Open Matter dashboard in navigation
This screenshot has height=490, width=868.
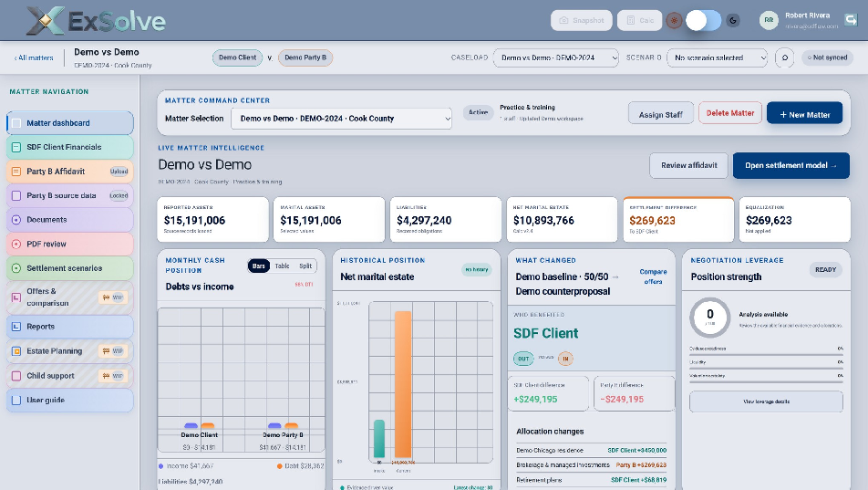pos(69,123)
